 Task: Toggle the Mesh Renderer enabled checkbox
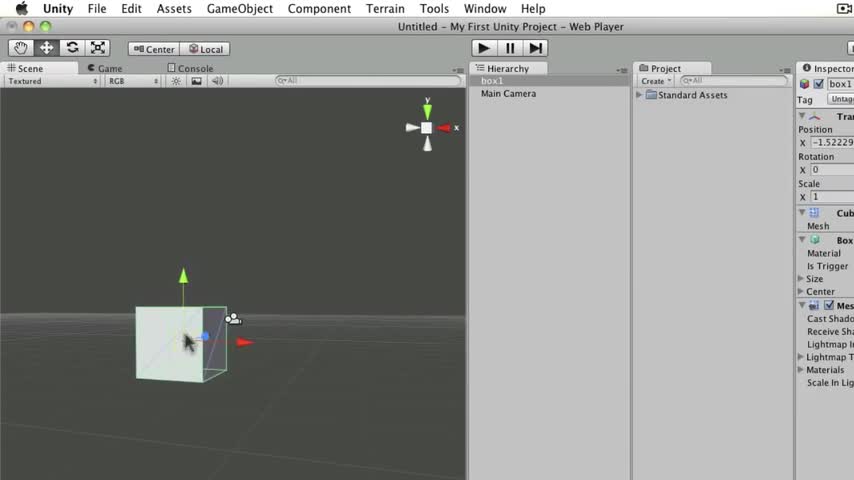pos(829,305)
